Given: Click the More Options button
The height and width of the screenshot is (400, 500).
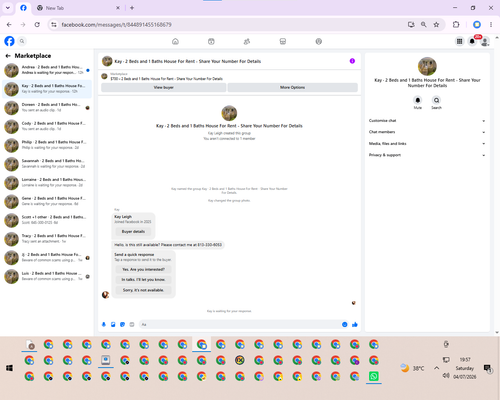Looking at the screenshot, I should (292, 87).
